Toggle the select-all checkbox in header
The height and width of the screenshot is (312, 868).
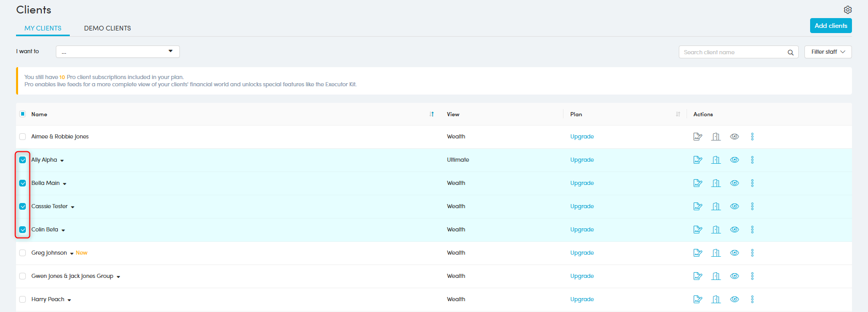(x=23, y=114)
